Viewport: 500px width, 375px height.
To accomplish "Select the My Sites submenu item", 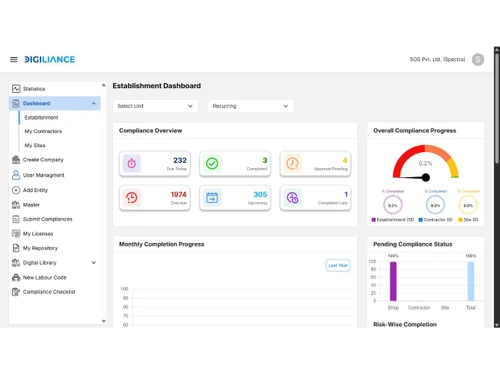I will (x=35, y=145).
